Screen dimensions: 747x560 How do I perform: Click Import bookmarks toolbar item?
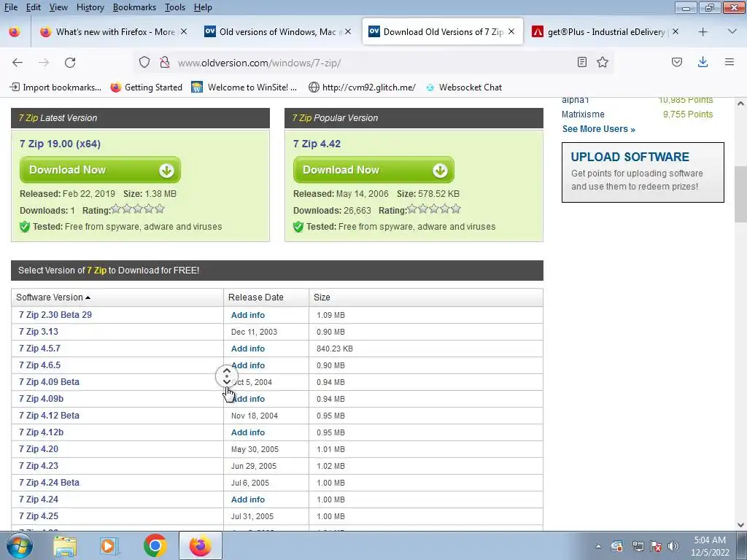[x=55, y=87]
